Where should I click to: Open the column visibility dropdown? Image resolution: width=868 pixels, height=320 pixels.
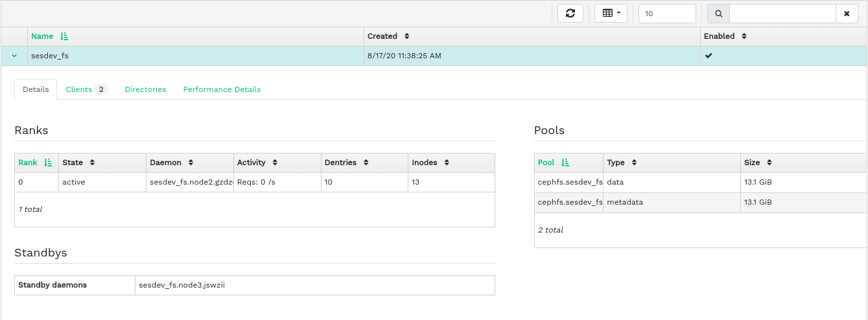tap(611, 14)
